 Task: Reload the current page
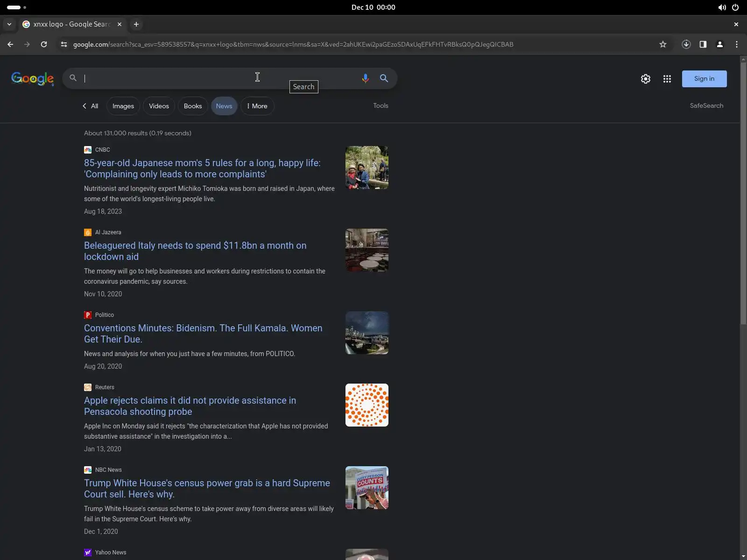[x=44, y=44]
